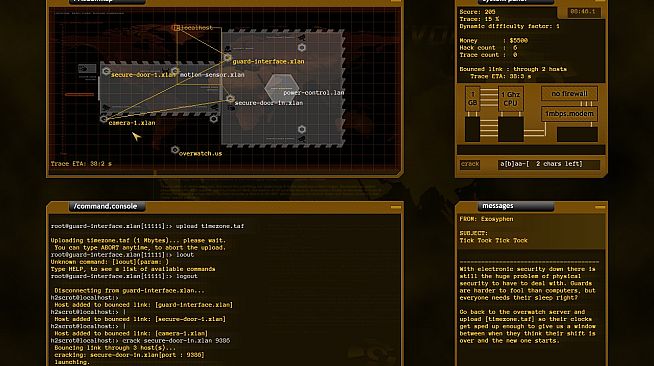This screenshot has width=654, height=366.
Task: Click 'Dynamic difficulty factor: 1' text
Action: [509, 26]
